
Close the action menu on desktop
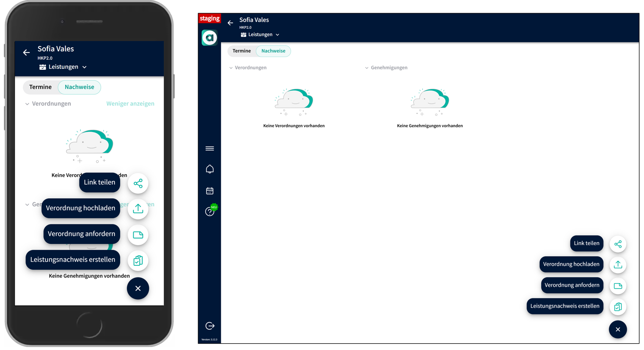(x=618, y=330)
